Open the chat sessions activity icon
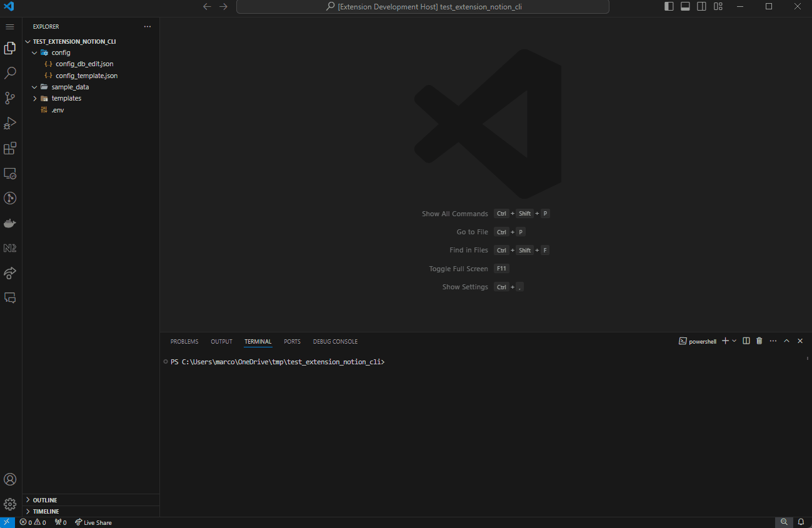The height and width of the screenshot is (528, 812). coord(10,298)
